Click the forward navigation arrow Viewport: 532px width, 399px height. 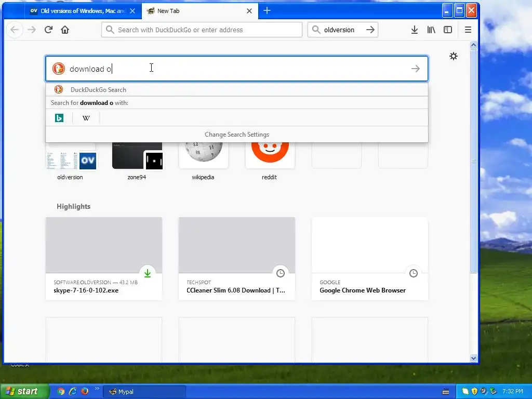pos(32,30)
